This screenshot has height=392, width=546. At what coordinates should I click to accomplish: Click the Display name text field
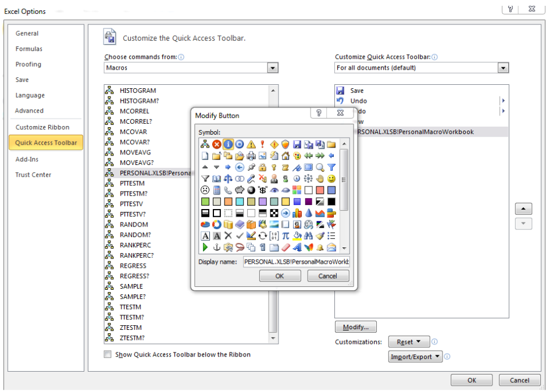(x=296, y=261)
